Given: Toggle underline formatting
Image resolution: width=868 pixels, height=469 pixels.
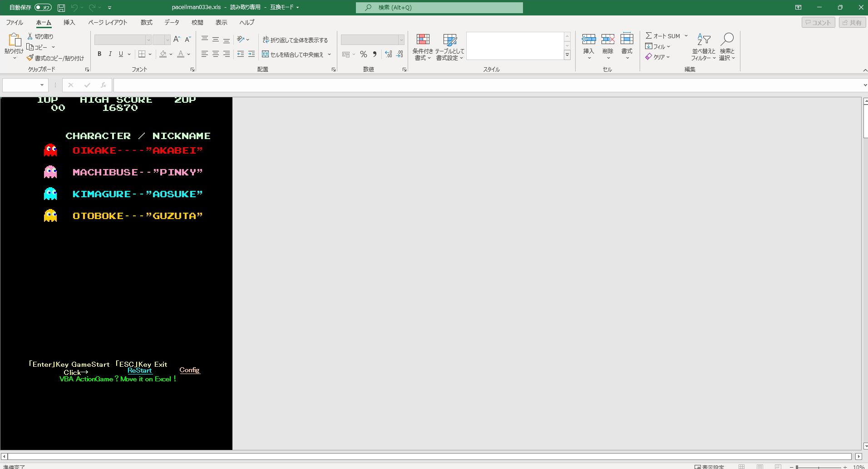Looking at the screenshot, I should [120, 54].
